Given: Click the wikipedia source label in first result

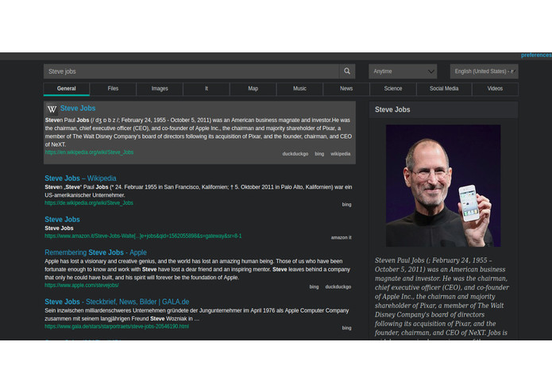Looking at the screenshot, I should [341, 154].
